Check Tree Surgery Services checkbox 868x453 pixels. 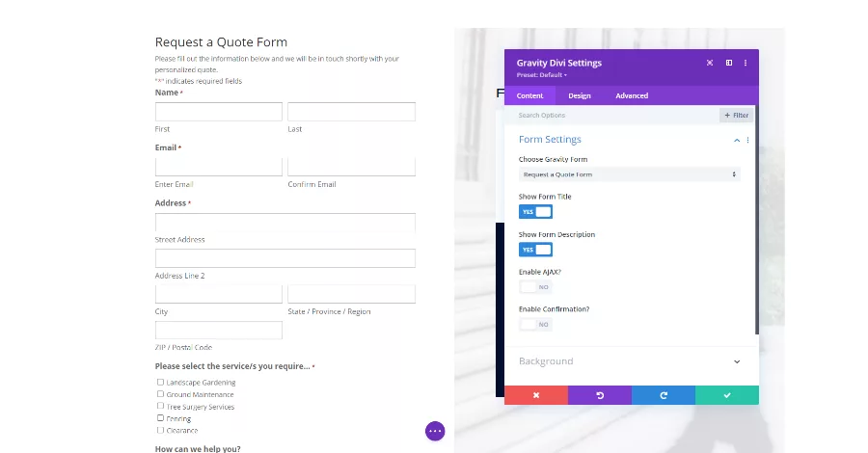tap(160, 406)
